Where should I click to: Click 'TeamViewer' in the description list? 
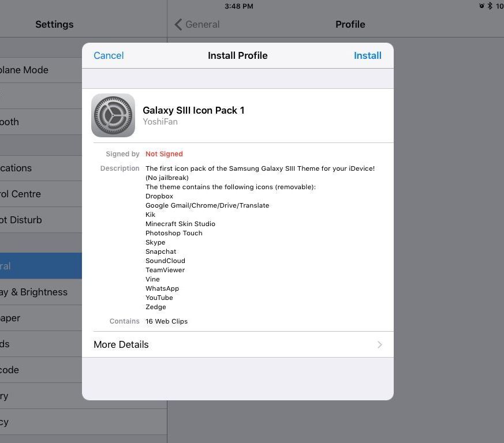pos(165,270)
